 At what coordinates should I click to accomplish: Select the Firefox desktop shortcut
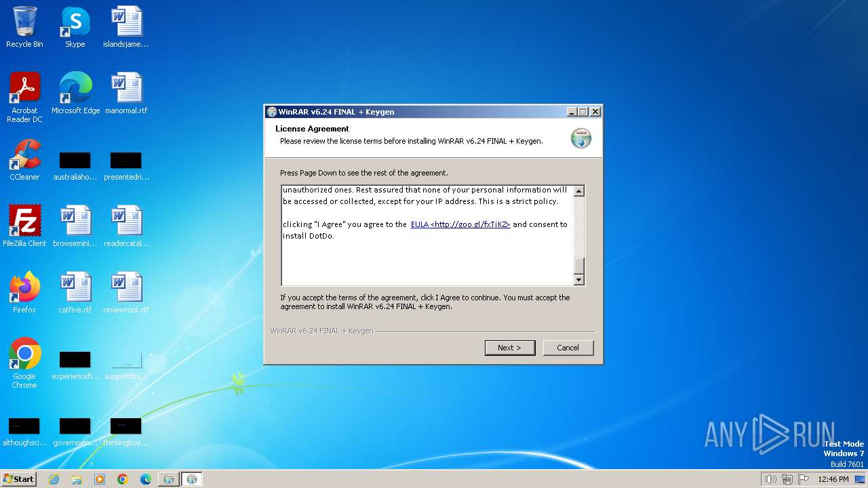pyautogui.click(x=24, y=293)
